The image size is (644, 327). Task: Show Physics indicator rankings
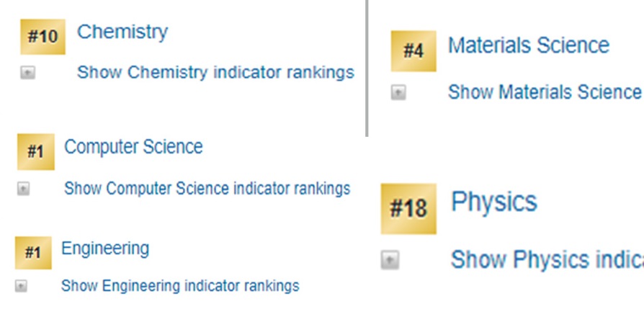(x=546, y=259)
